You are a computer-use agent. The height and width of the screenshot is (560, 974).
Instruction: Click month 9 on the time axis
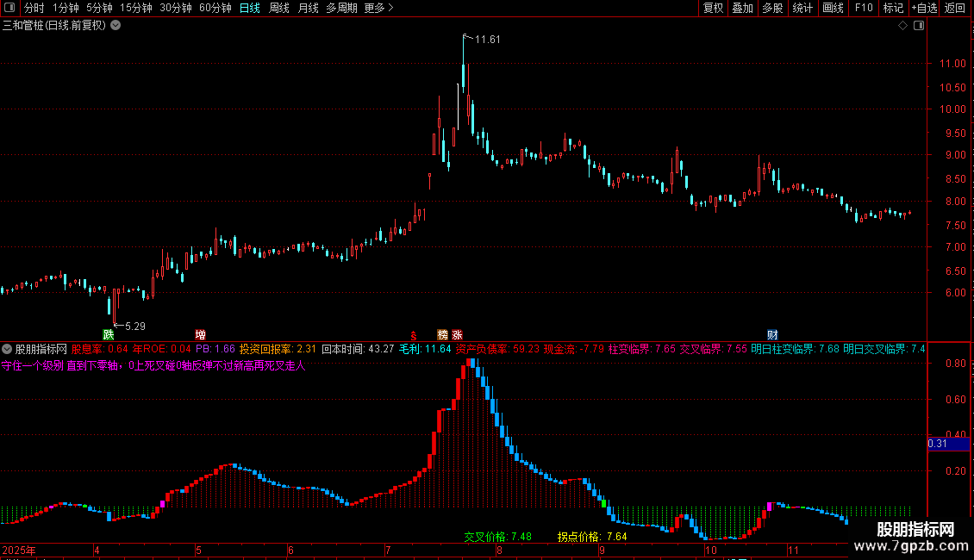tap(602, 550)
